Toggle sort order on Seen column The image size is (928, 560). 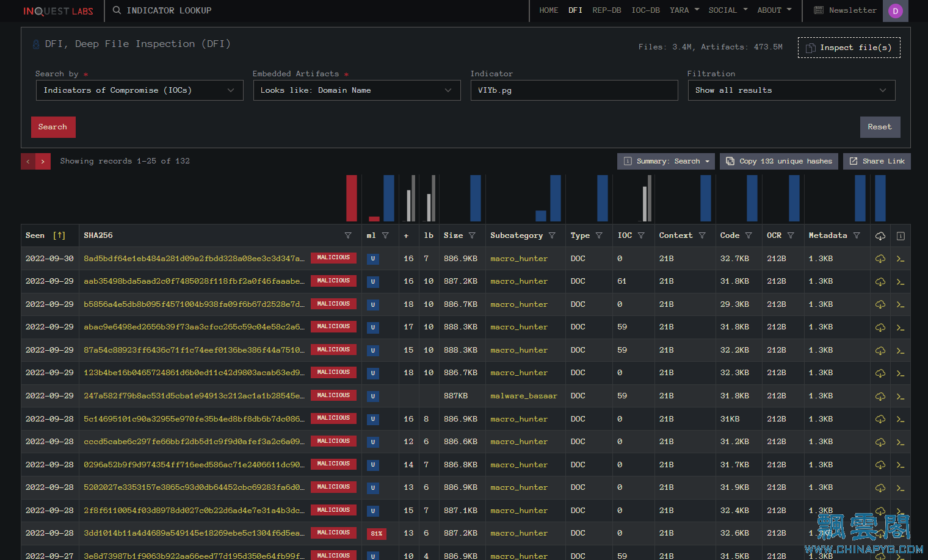[59, 235]
